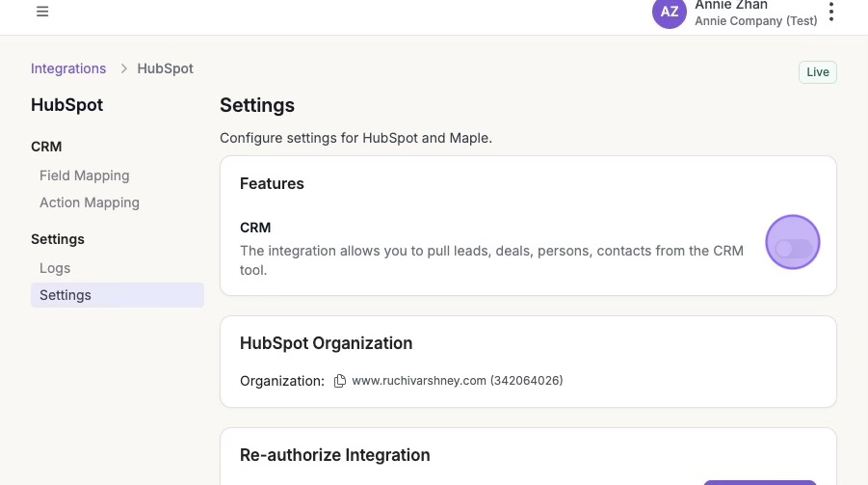This screenshot has height=485, width=868.
Task: Click the green Live status badge
Action: click(x=817, y=72)
